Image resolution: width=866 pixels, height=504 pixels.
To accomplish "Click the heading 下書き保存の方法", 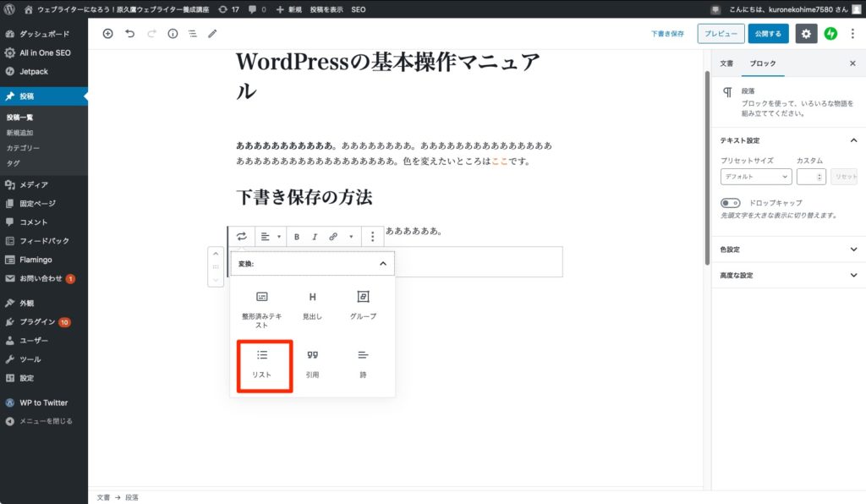I will coord(304,197).
